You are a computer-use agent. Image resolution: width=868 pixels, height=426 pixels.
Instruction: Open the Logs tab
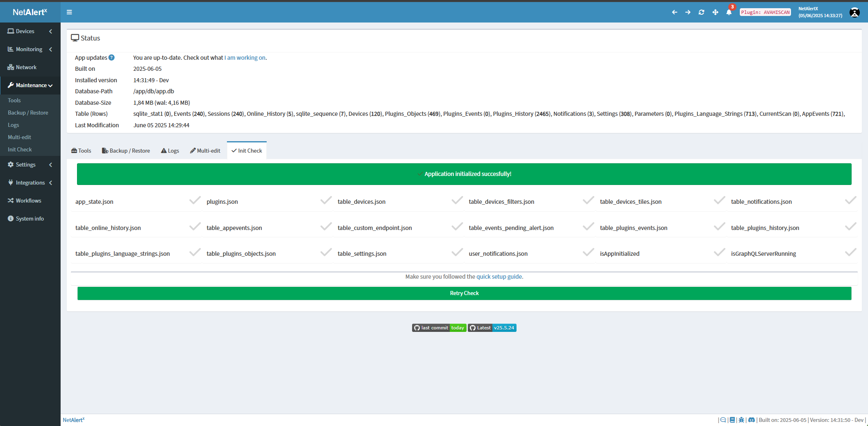(170, 151)
